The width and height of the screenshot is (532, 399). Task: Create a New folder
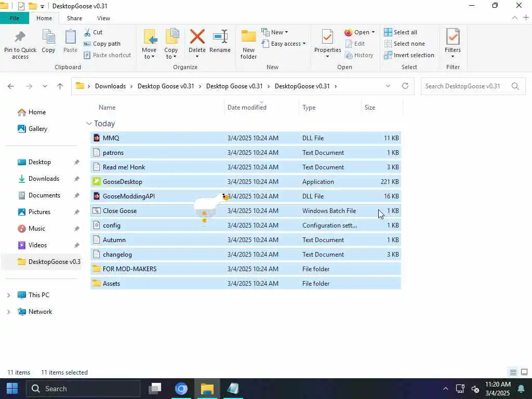point(248,44)
